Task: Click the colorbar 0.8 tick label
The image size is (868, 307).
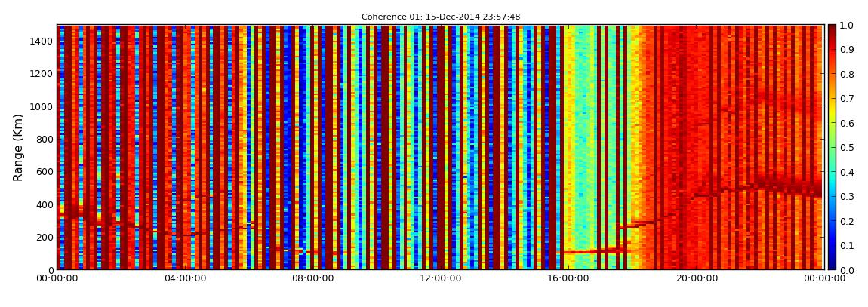Action: tap(847, 74)
